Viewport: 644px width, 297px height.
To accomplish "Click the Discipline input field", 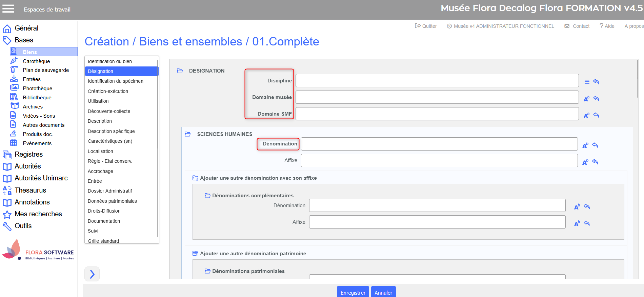I will 437,81.
